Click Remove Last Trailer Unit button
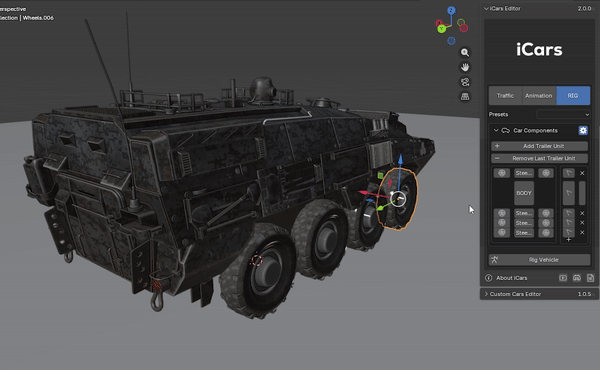Image resolution: width=600 pixels, height=370 pixels. click(x=540, y=158)
